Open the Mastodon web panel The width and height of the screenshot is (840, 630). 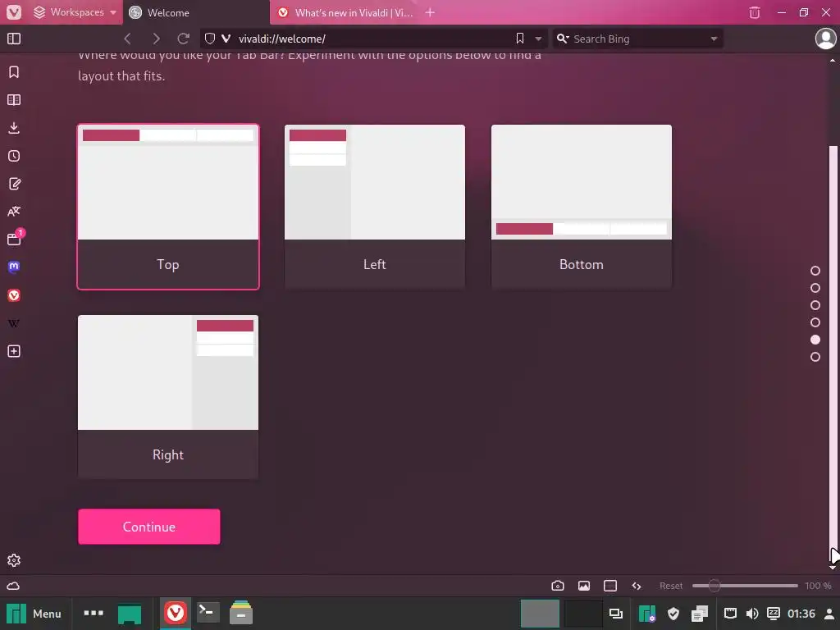[14, 267]
